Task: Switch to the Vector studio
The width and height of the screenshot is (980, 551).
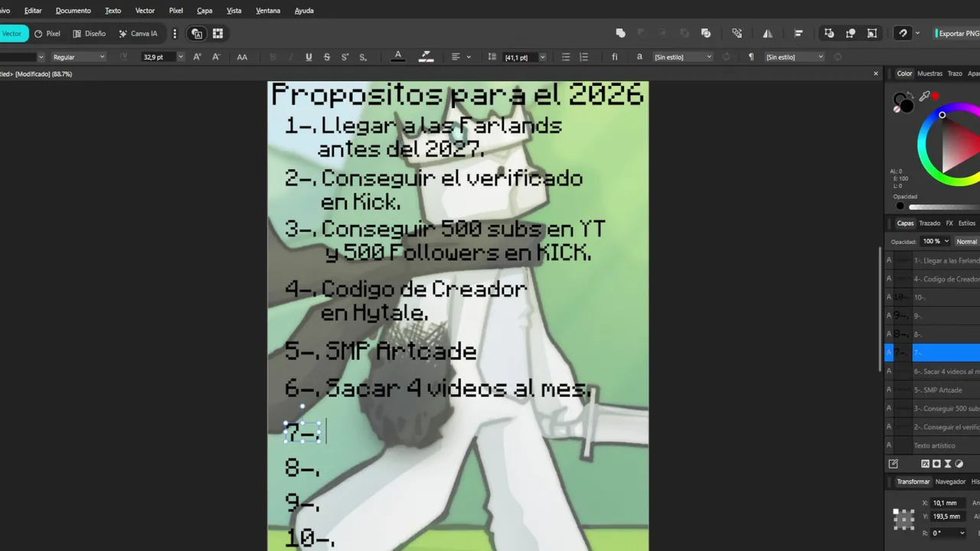Action: [12, 34]
